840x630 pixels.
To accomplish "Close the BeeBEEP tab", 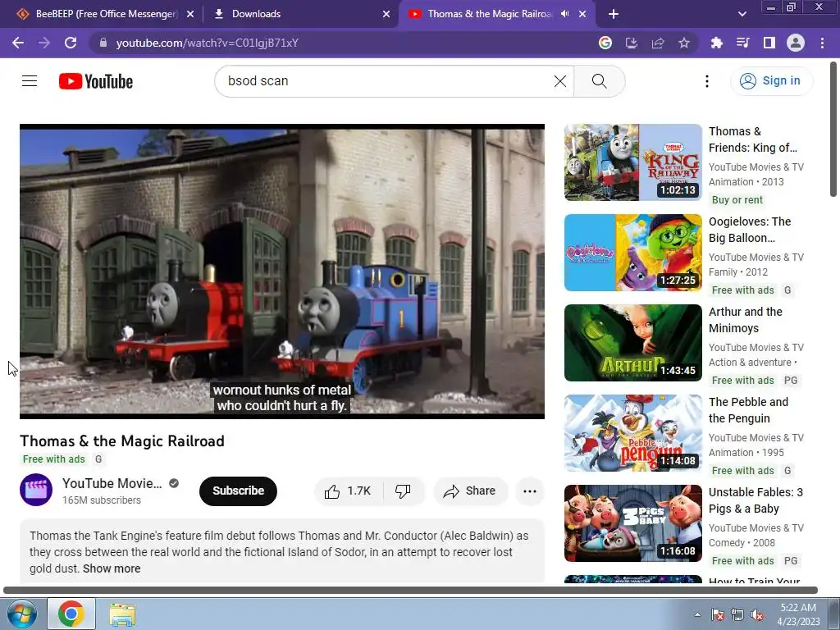I will pyautogui.click(x=190, y=15).
